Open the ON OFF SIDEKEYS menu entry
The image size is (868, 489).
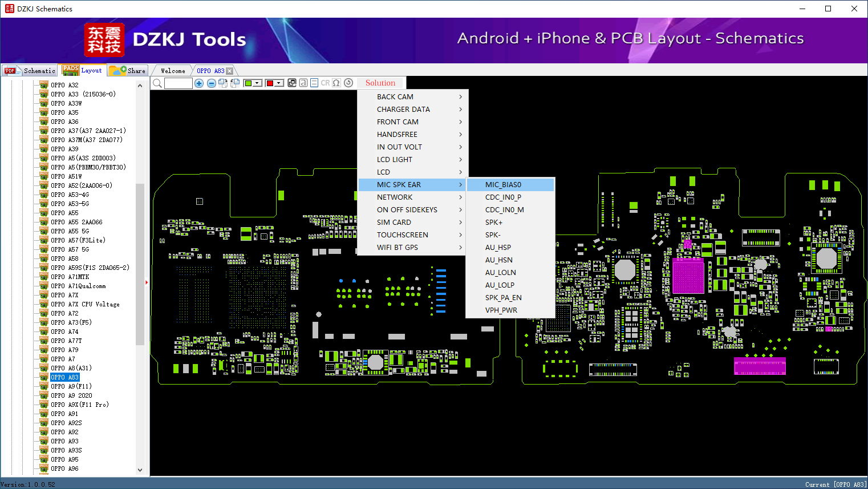[x=413, y=210]
